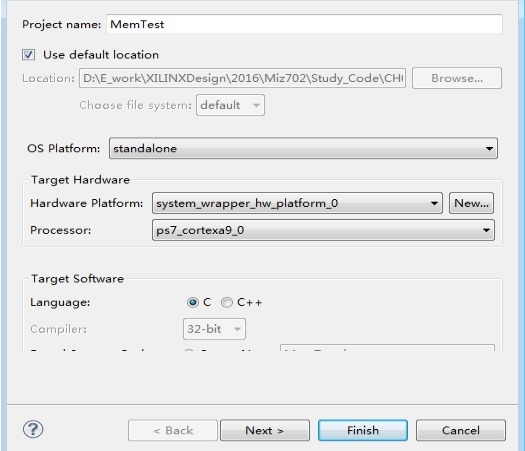Click the Target Hardware group label
Viewport: 525px width, 451px height.
point(80,180)
